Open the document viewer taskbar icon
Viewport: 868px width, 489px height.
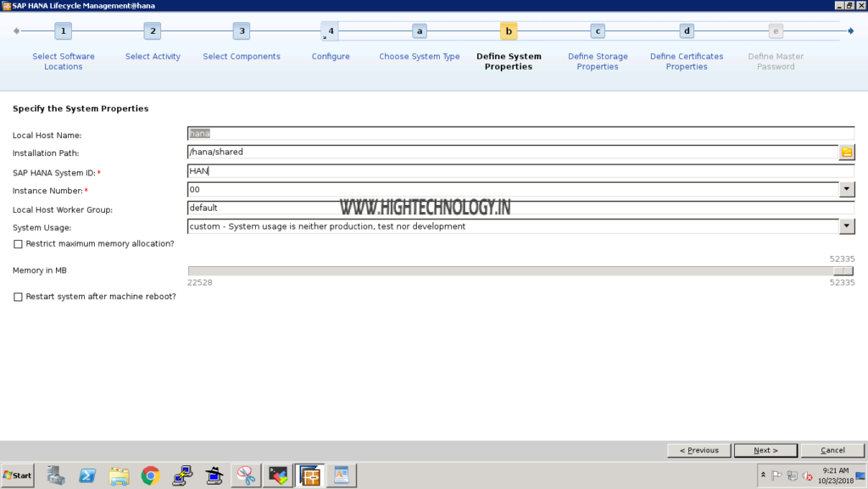pyautogui.click(x=342, y=475)
